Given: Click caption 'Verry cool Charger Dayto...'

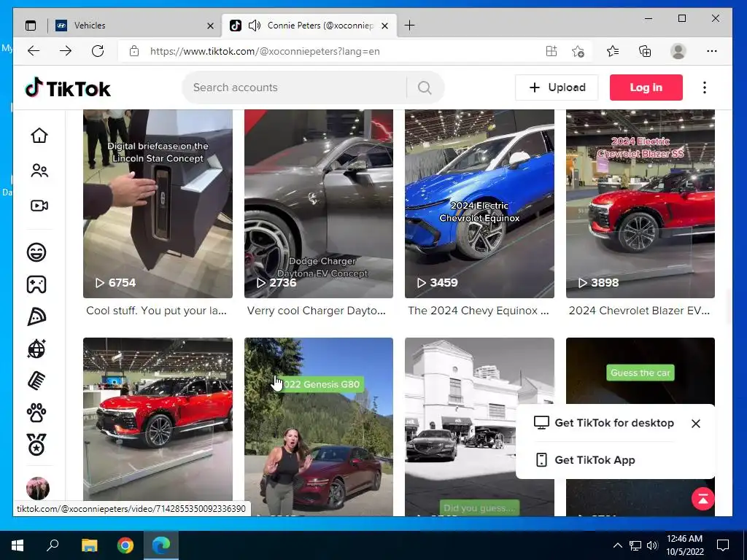Looking at the screenshot, I should point(317,311).
